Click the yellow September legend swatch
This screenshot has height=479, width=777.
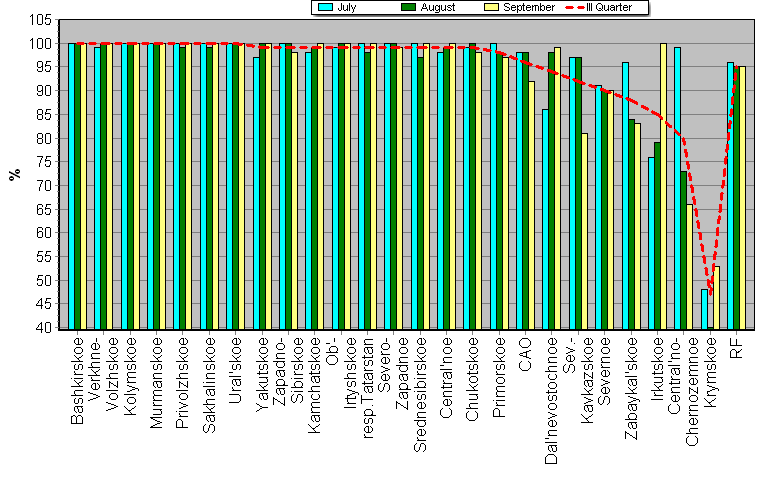492,7
